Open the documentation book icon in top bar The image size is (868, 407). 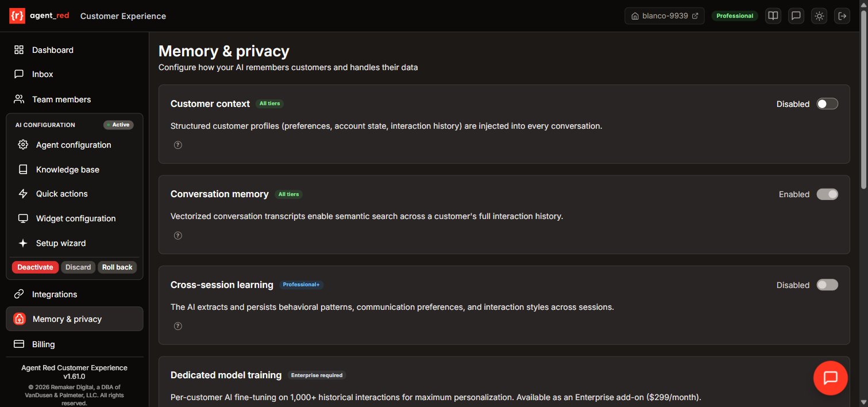[x=773, y=16]
